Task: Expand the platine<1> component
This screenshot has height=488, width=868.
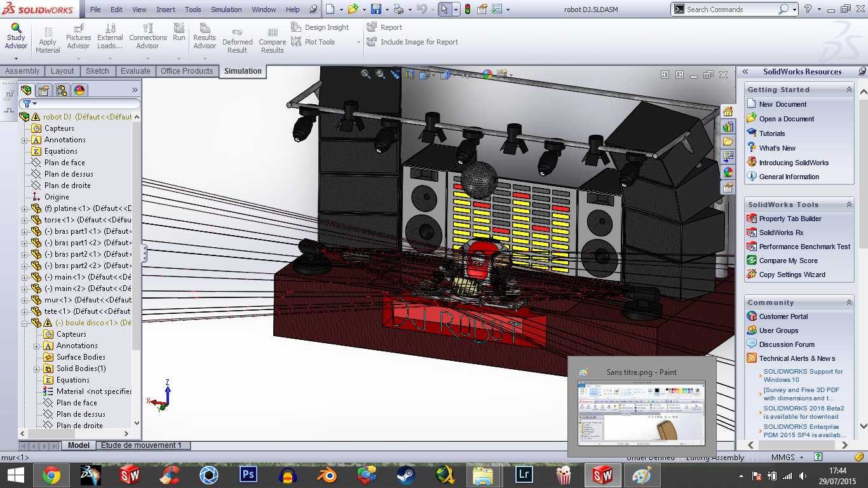Action: [x=25, y=208]
